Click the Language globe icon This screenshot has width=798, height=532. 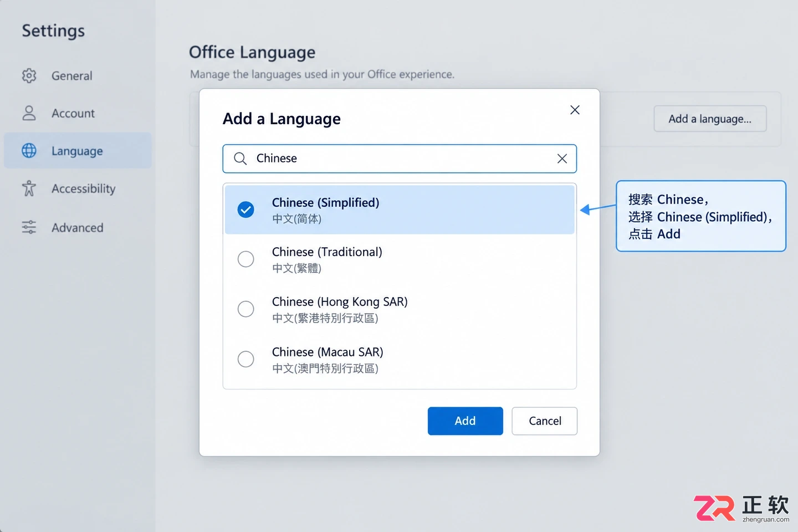[29, 151]
